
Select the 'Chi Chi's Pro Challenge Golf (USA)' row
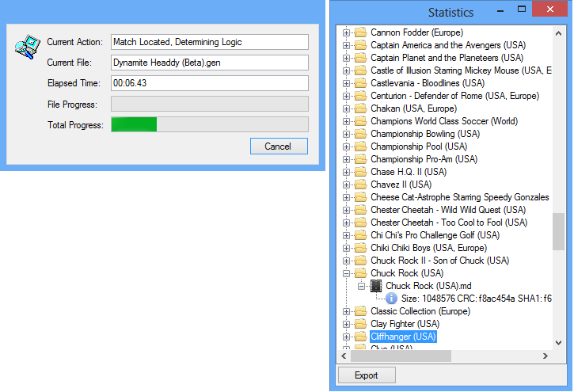click(x=435, y=235)
